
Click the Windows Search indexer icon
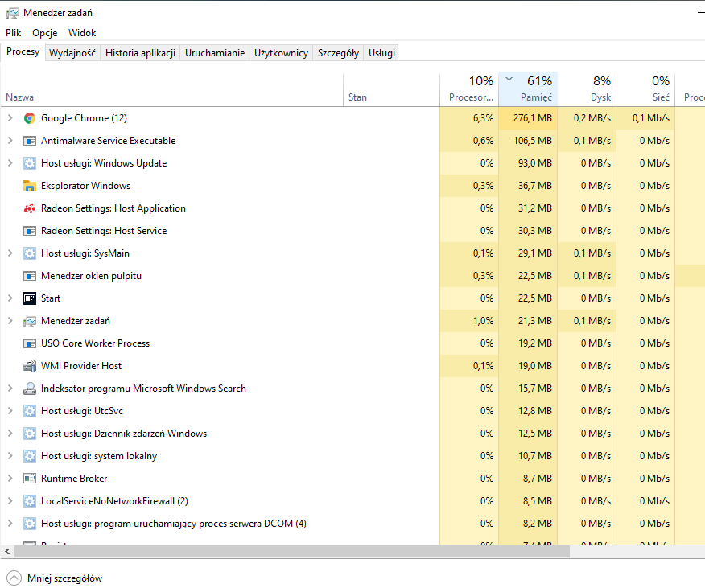tap(30, 389)
